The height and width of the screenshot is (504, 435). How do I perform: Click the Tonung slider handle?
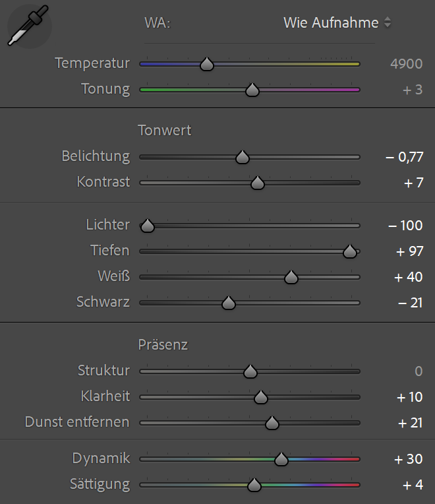click(252, 90)
